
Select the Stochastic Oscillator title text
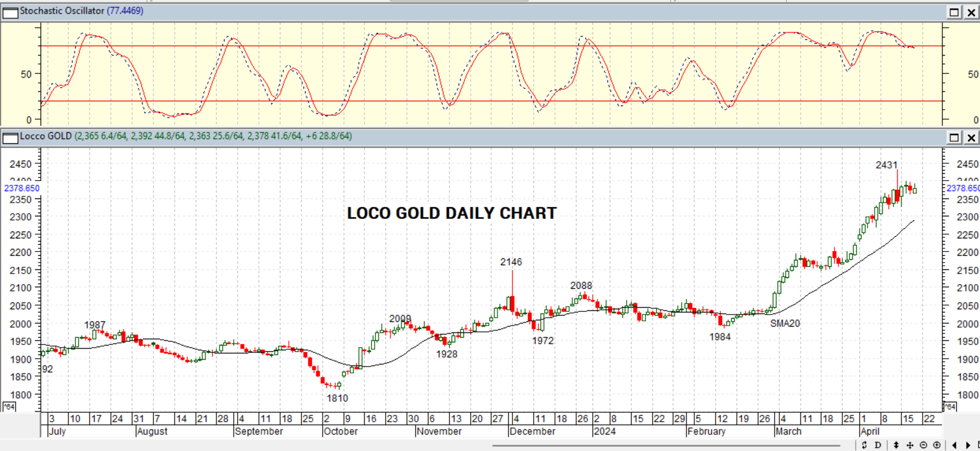click(x=62, y=11)
